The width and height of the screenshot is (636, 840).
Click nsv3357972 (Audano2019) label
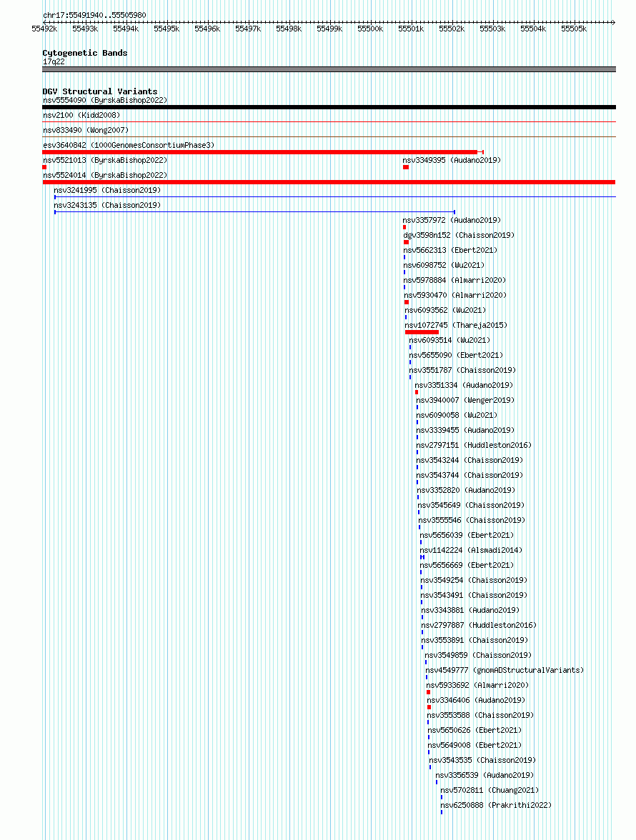coord(452,220)
